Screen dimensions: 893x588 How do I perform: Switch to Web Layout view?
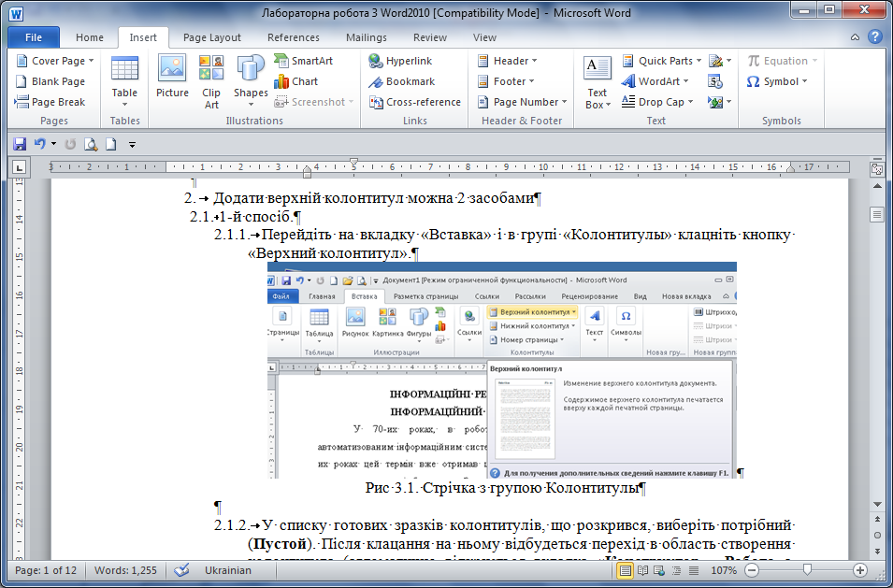click(x=659, y=570)
